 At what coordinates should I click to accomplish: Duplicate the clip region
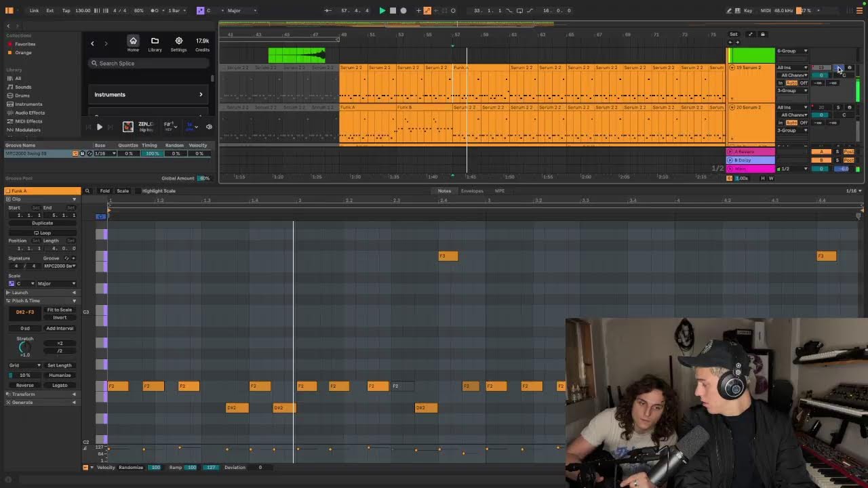[42, 223]
